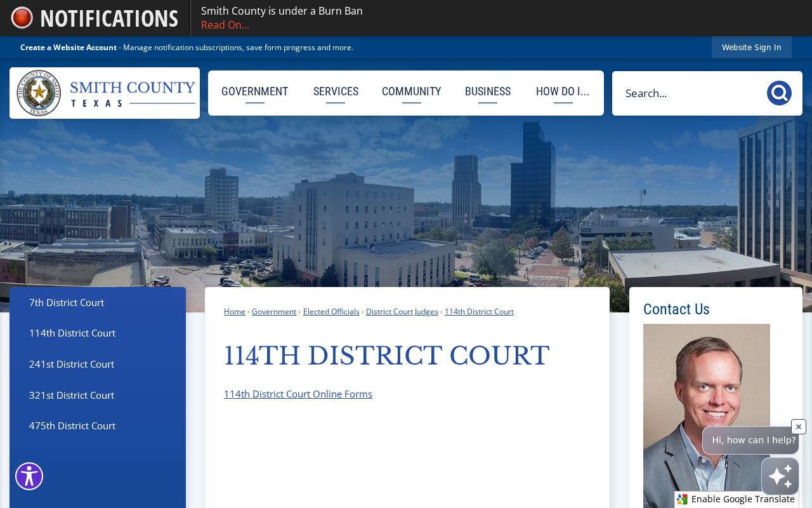Click the search magnifier icon button
Screen dimensions: 812x508
pyautogui.click(x=779, y=93)
